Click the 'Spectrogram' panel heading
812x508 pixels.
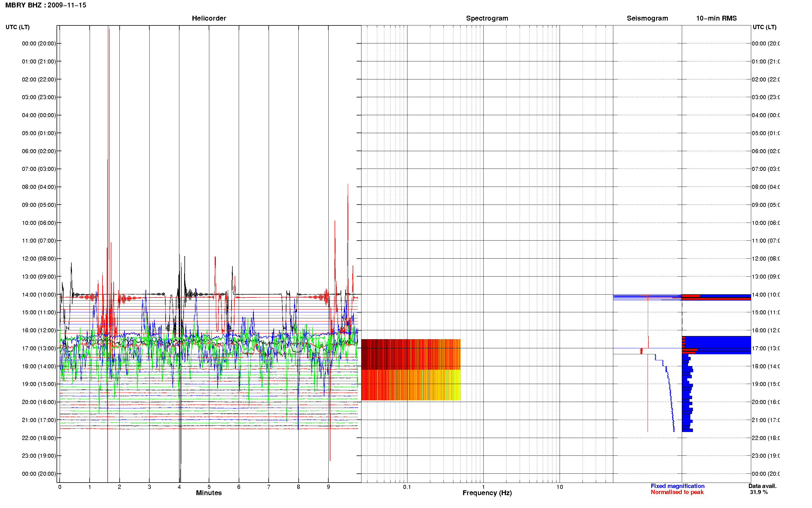click(487, 18)
